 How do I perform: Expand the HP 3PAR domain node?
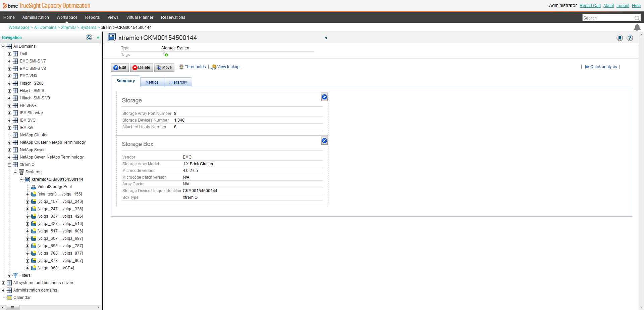coord(9,105)
